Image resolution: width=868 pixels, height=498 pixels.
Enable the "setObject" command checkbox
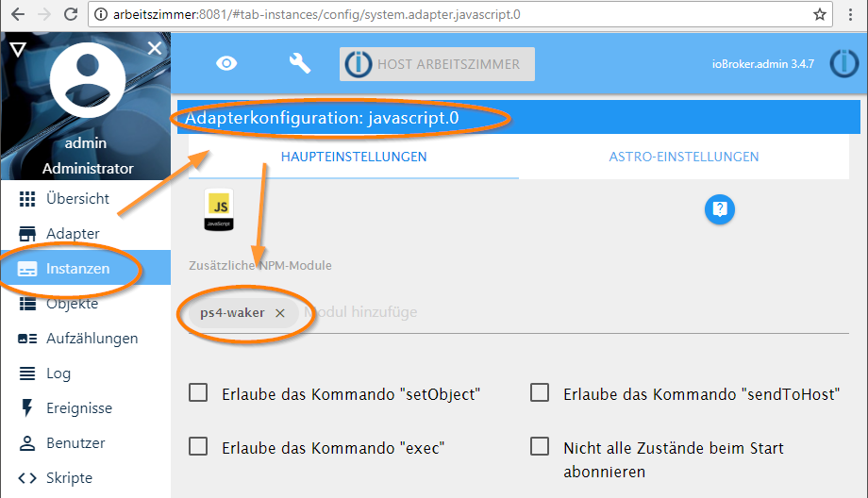198,393
